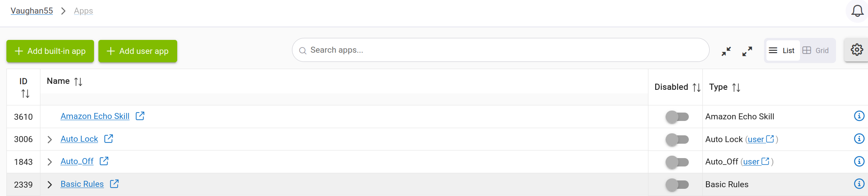
Task: Switch to Grid view
Action: coord(816,50)
